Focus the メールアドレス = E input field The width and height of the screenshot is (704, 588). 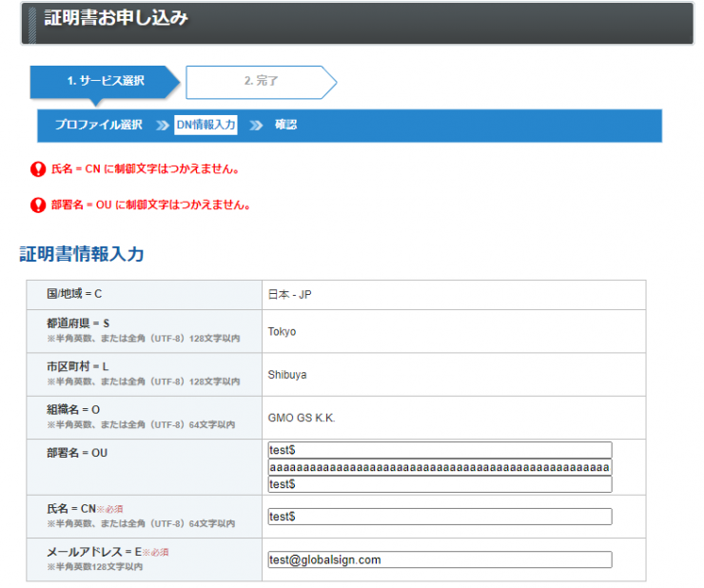pos(440,559)
